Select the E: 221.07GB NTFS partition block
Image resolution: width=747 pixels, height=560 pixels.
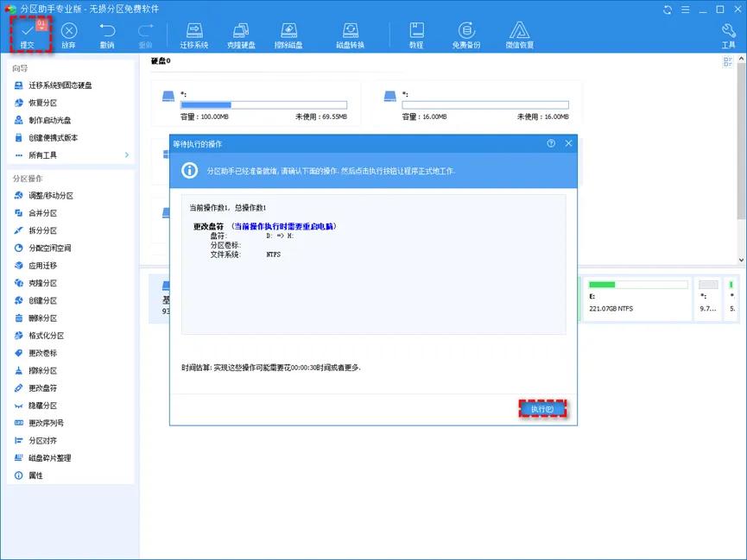coord(637,299)
